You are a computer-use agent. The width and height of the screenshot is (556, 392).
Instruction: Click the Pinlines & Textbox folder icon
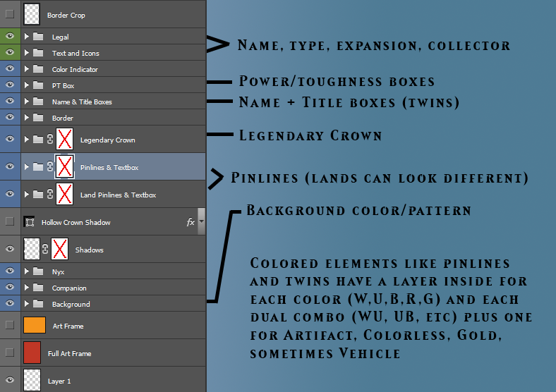point(38,167)
